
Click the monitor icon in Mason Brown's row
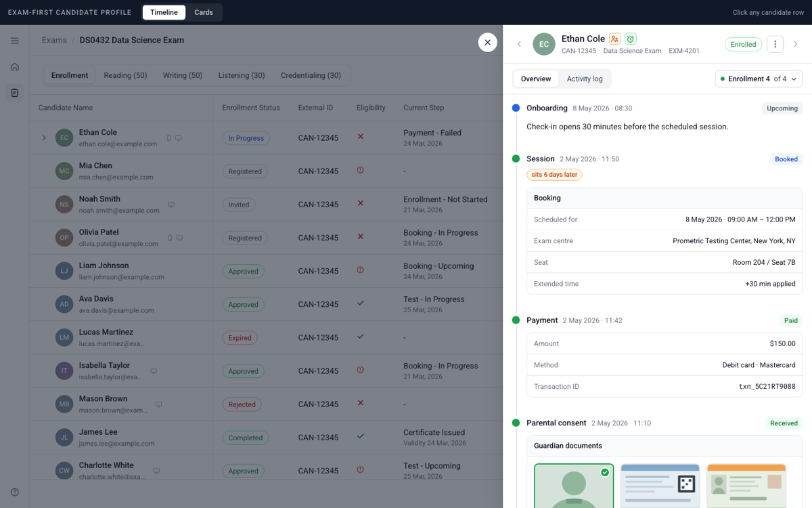pos(159,404)
